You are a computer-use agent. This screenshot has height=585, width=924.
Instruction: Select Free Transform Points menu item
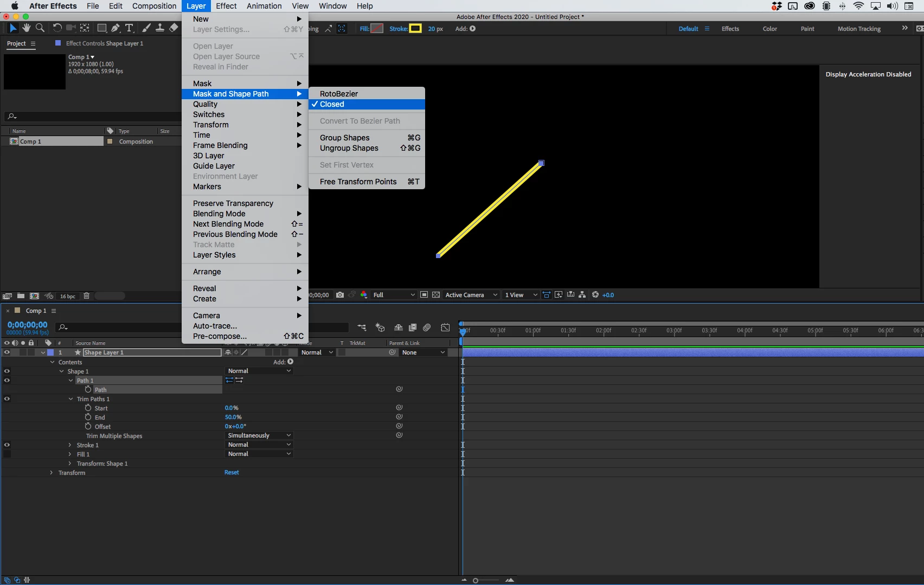(x=367, y=182)
